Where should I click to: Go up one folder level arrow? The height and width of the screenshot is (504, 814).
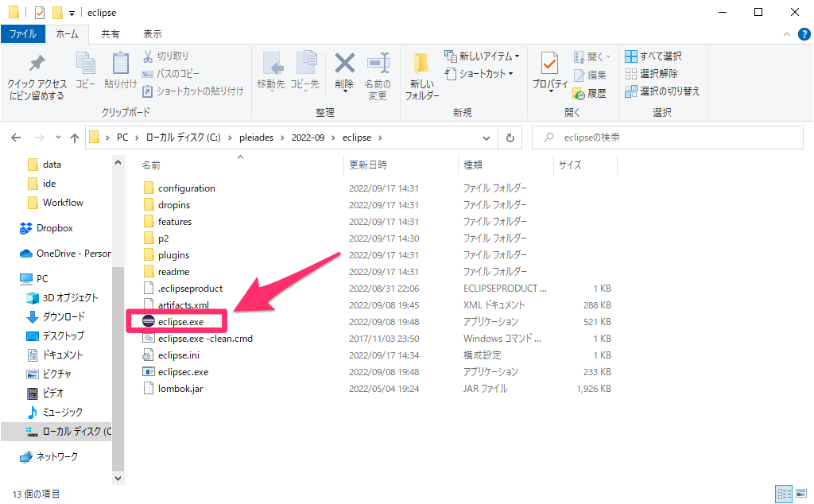(75, 138)
